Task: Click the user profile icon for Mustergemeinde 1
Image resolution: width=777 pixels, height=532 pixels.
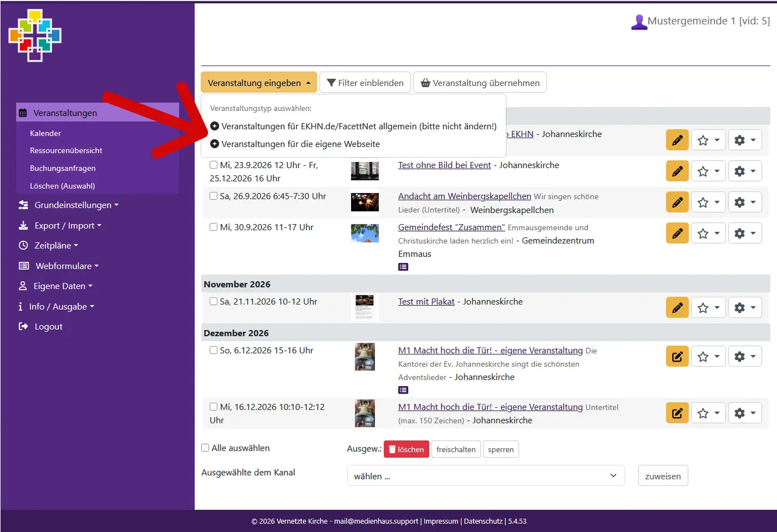Action: coord(639,22)
